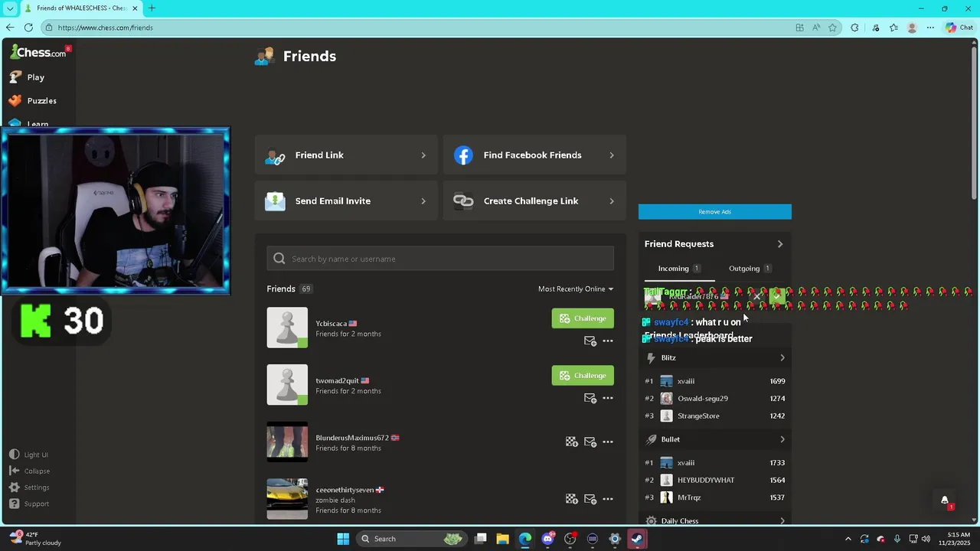Open ceeonethirtyseven's yellow car avatar
This screenshot has height=551, width=980.
click(x=287, y=499)
